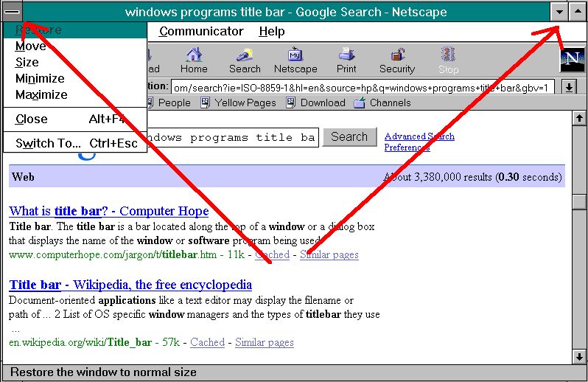Open the Search toolbar icon
The height and width of the screenshot is (382, 588).
[245, 60]
